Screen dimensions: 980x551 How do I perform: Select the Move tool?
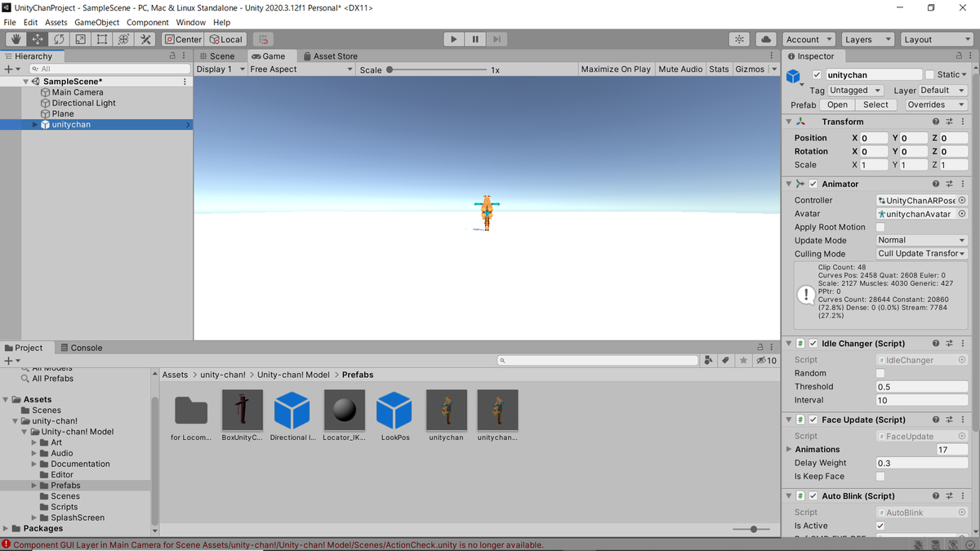(38, 39)
